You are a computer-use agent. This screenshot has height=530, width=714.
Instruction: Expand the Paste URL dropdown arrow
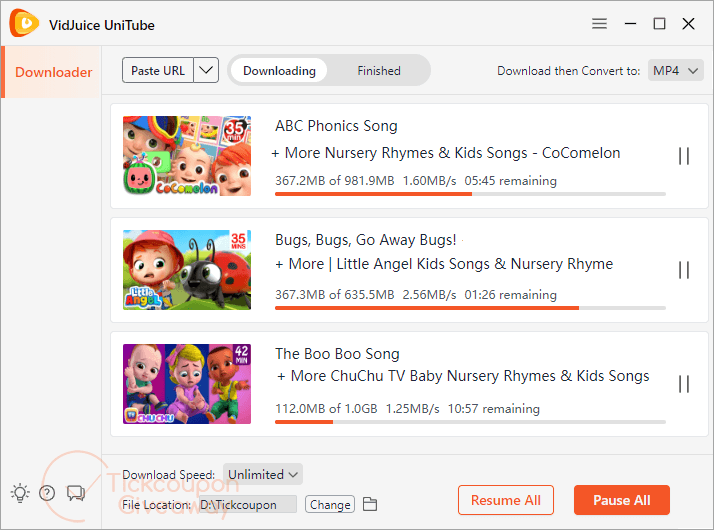click(x=206, y=71)
